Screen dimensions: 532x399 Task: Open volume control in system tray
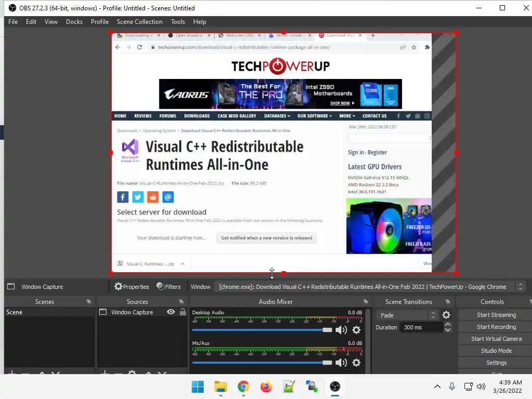click(481, 387)
